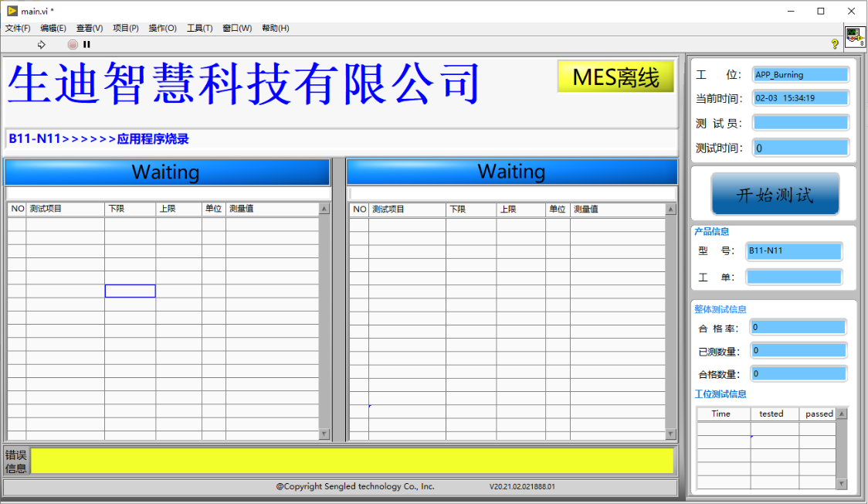Click the Run arrow toolbar icon

tap(42, 44)
